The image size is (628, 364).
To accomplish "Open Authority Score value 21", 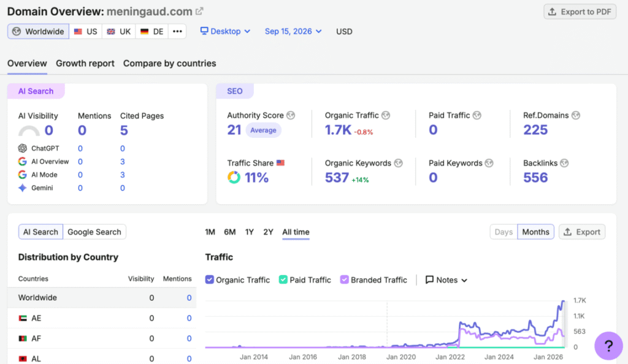I will tap(234, 129).
